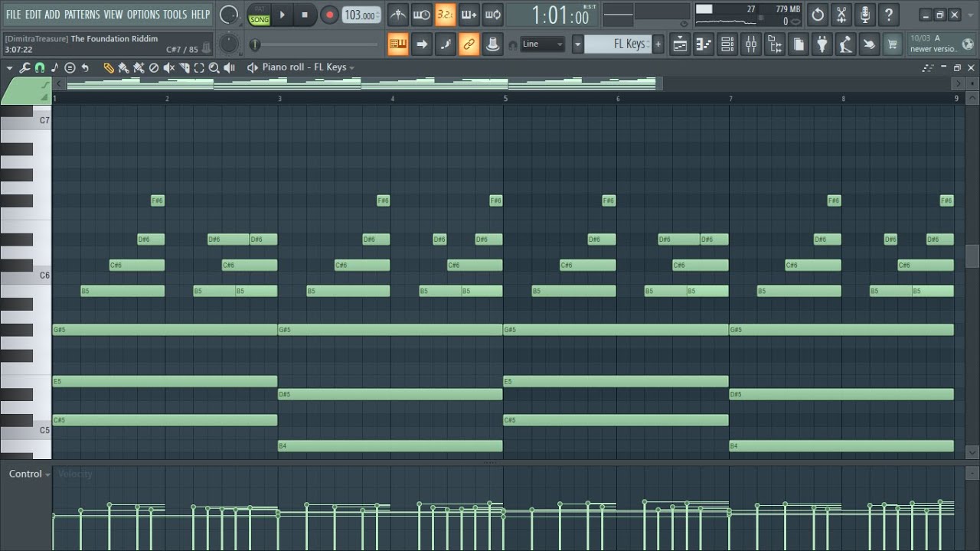
Task: Switch to PAT pattern mode
Action: (260, 9)
